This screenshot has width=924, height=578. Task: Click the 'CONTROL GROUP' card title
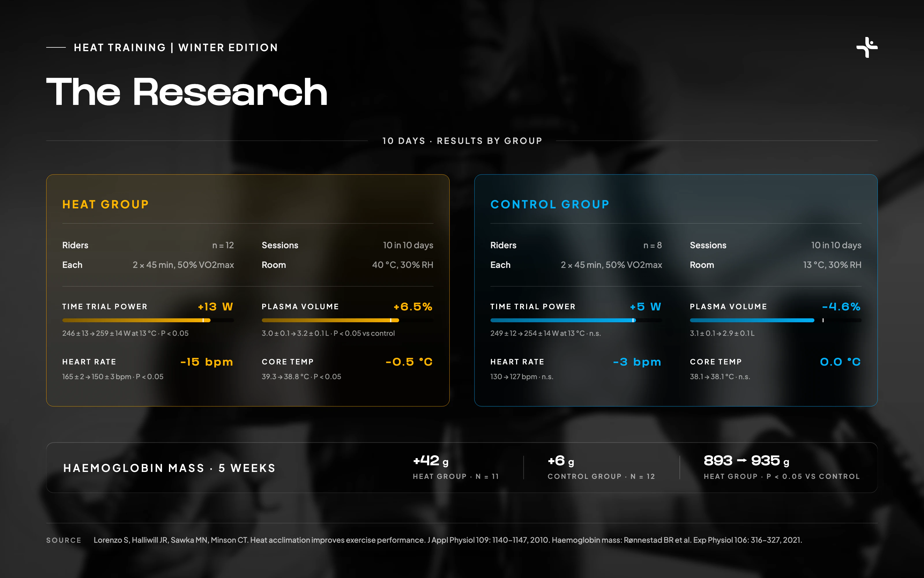[x=550, y=205]
